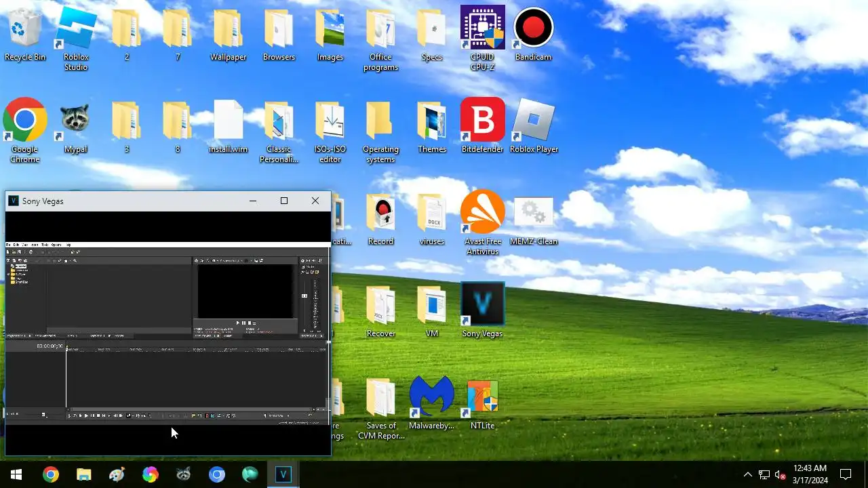Open the Office programs folder
The width and height of the screenshot is (868, 488).
[x=381, y=38]
